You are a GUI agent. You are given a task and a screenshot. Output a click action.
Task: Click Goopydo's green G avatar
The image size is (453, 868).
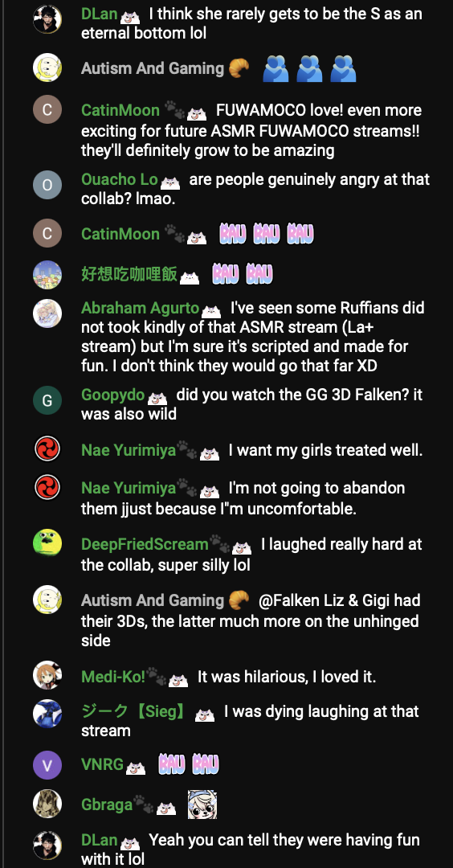(x=47, y=400)
